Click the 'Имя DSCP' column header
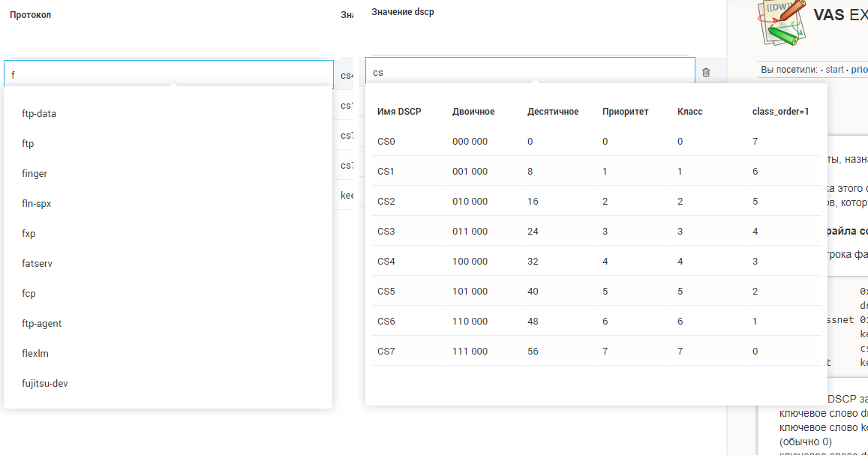The height and width of the screenshot is (455, 868). pyautogui.click(x=399, y=111)
